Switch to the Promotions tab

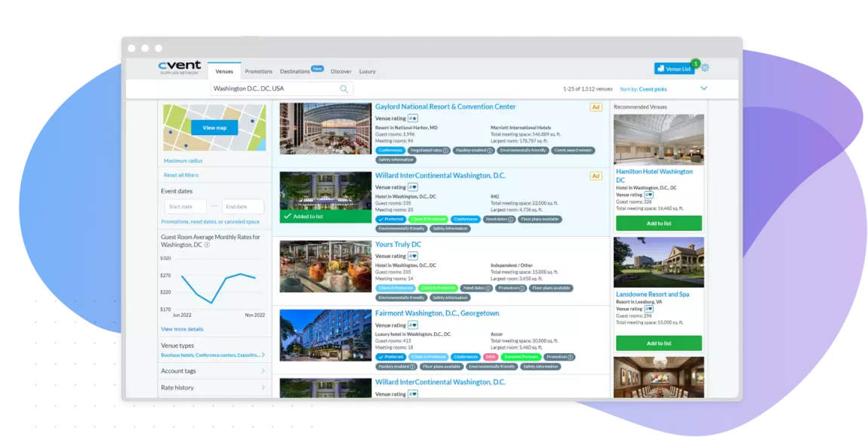click(x=259, y=72)
